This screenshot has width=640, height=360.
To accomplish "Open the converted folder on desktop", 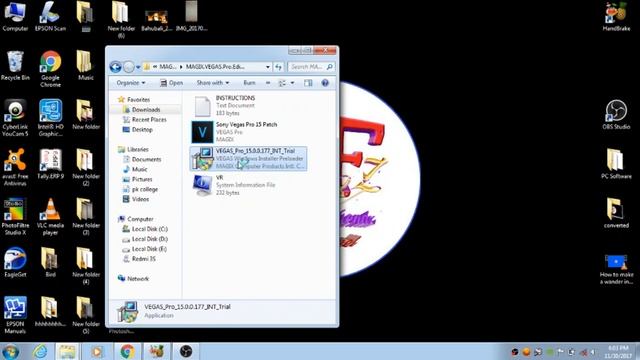I will click(616, 213).
